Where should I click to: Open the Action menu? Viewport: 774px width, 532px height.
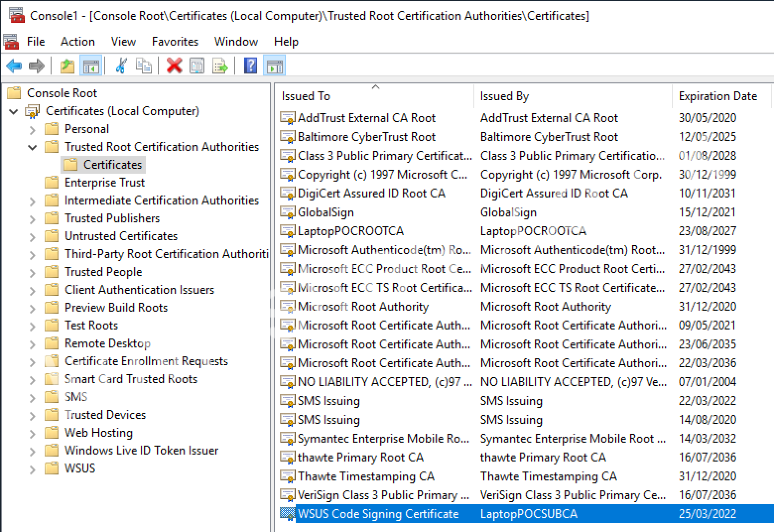click(x=77, y=42)
